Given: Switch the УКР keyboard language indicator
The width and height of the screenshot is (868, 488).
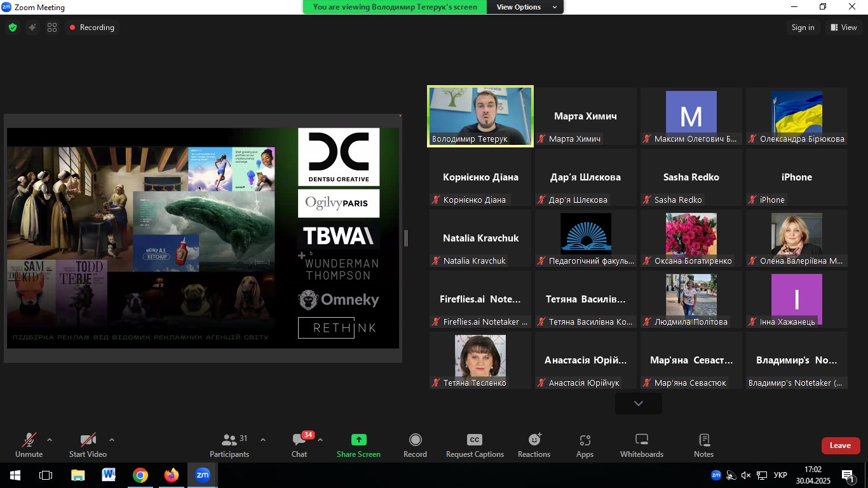Looking at the screenshot, I should (x=782, y=475).
